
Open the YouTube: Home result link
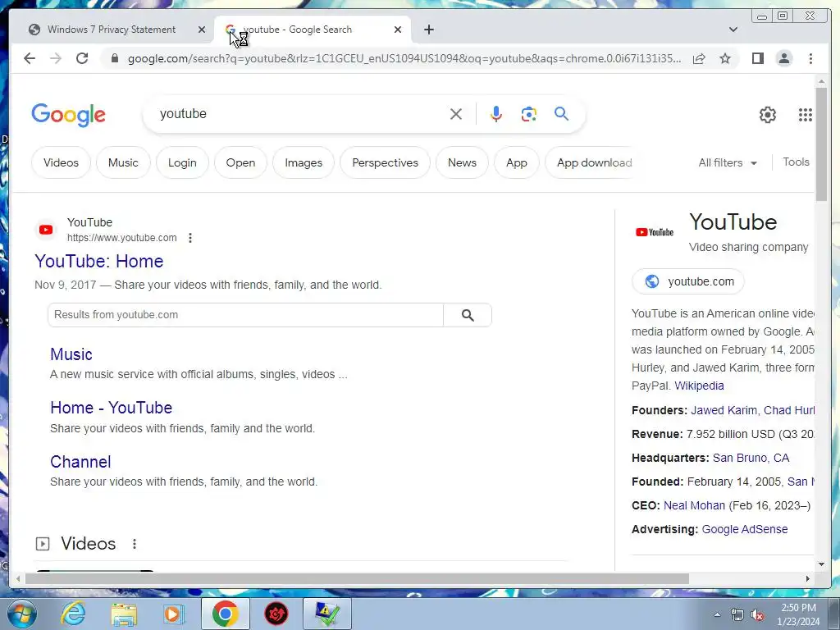point(99,262)
